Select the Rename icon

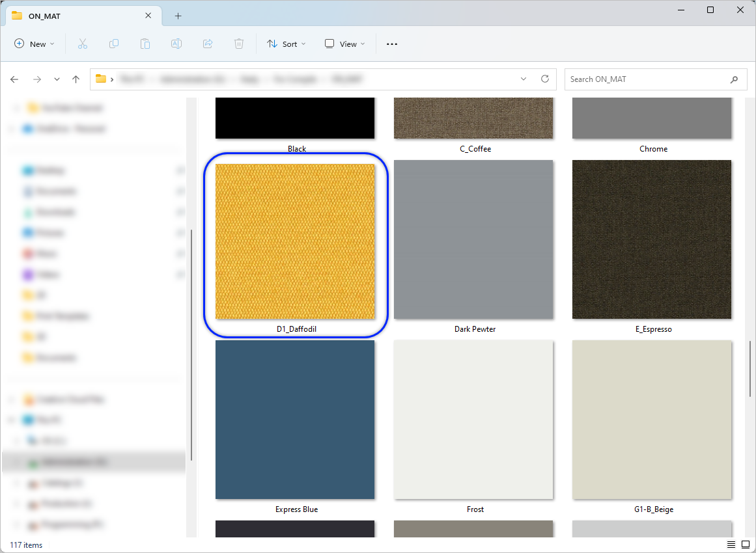coord(176,44)
